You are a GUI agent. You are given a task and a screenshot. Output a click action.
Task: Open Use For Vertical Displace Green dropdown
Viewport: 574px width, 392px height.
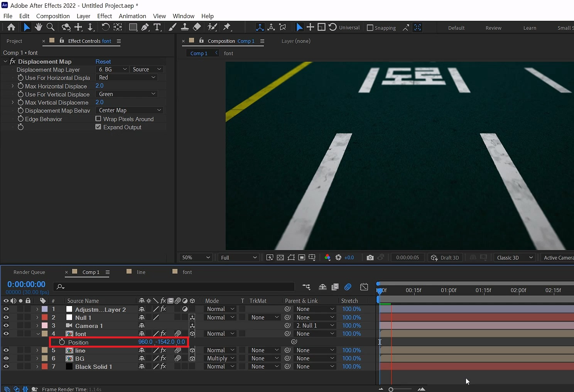127,94
